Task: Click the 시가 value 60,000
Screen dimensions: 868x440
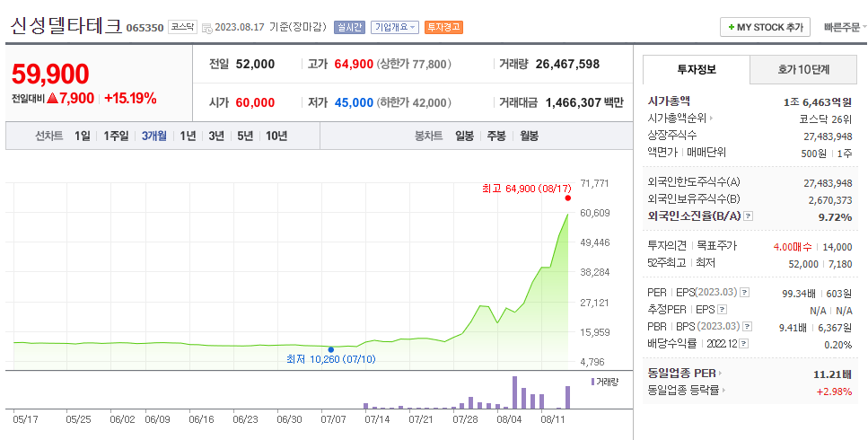Action: [x=255, y=102]
